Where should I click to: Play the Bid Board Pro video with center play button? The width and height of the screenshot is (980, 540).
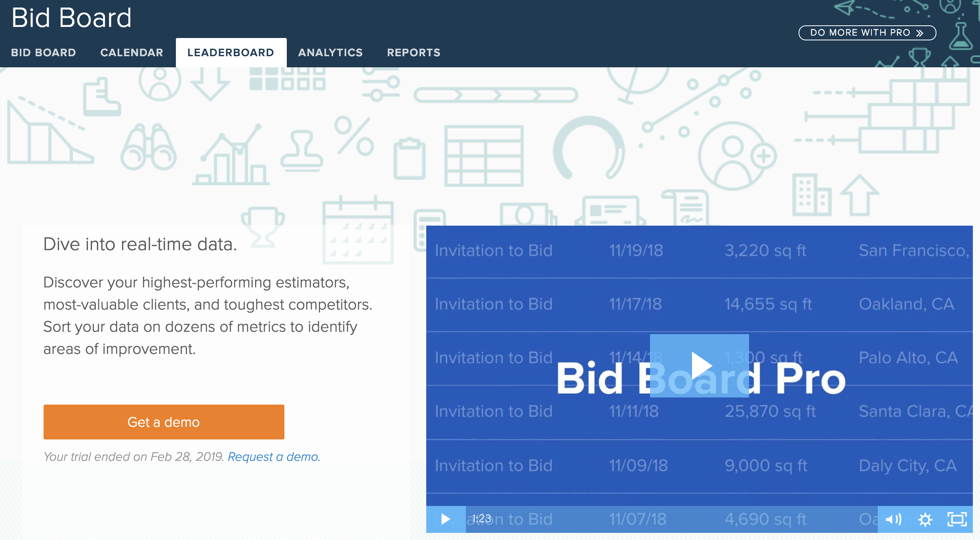(700, 365)
